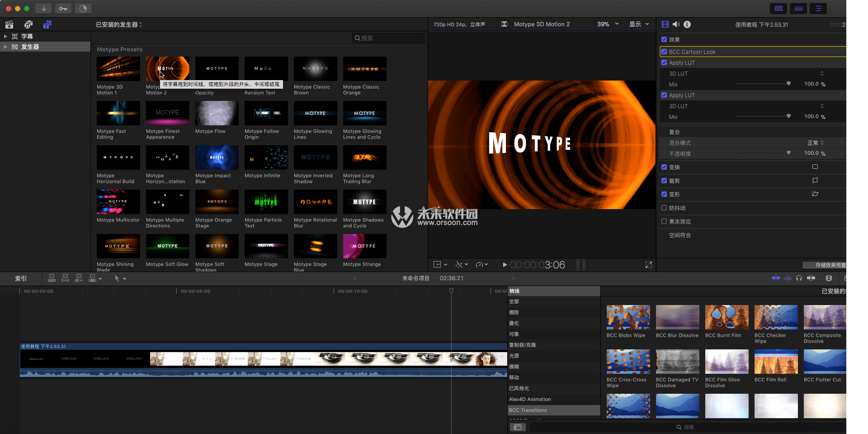Play the viewer from the playhead
This screenshot has height=434, width=868.
coord(505,265)
